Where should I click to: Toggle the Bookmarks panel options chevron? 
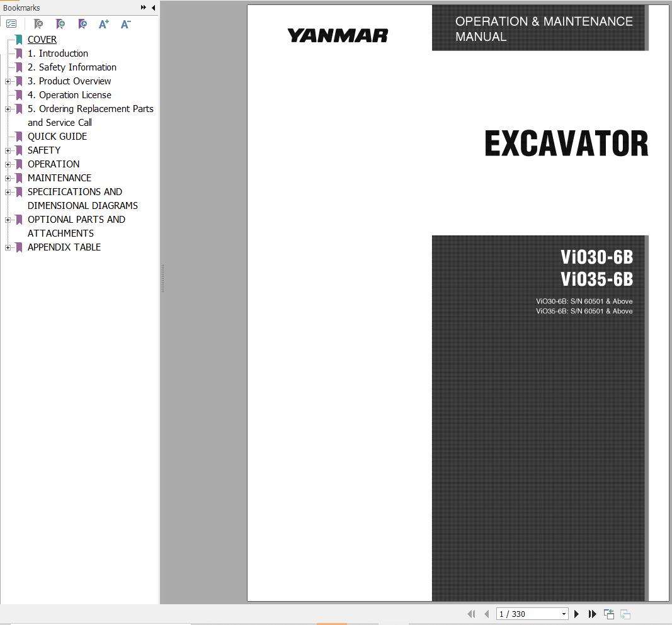[x=144, y=8]
